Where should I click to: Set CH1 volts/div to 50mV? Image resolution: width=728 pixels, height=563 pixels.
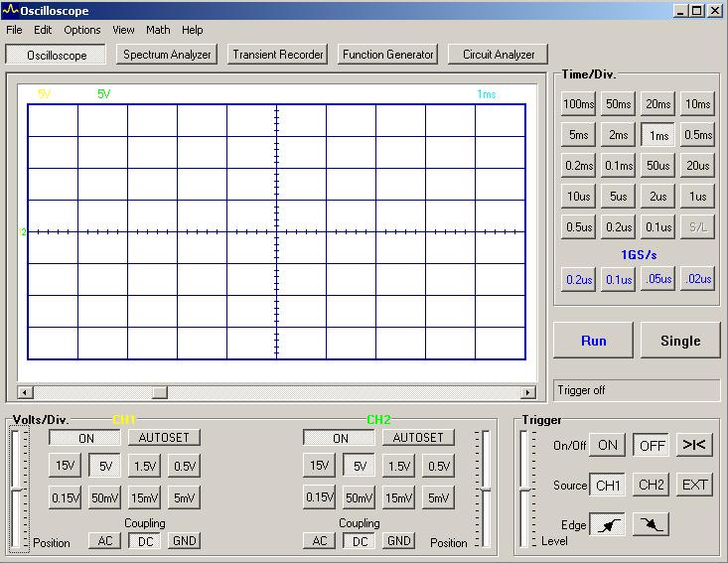coord(105,498)
